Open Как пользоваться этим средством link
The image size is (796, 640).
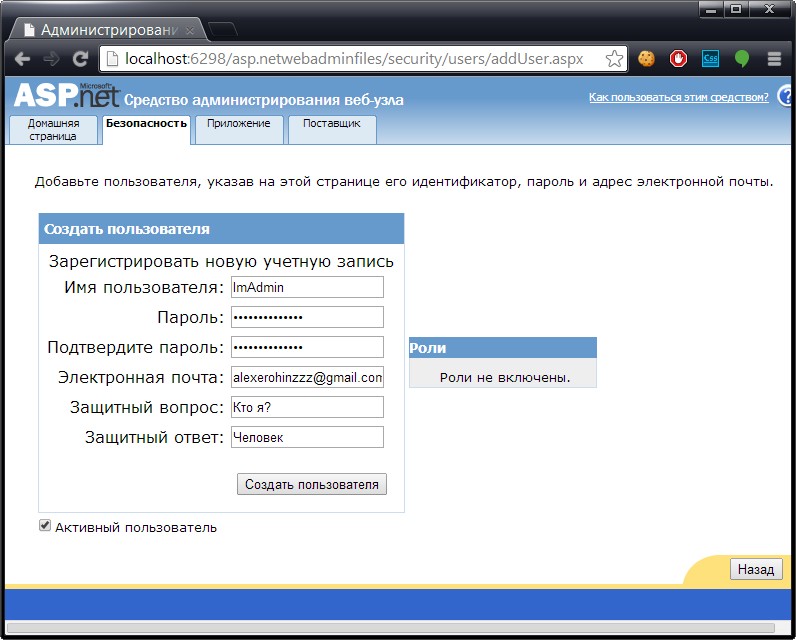coord(679,97)
